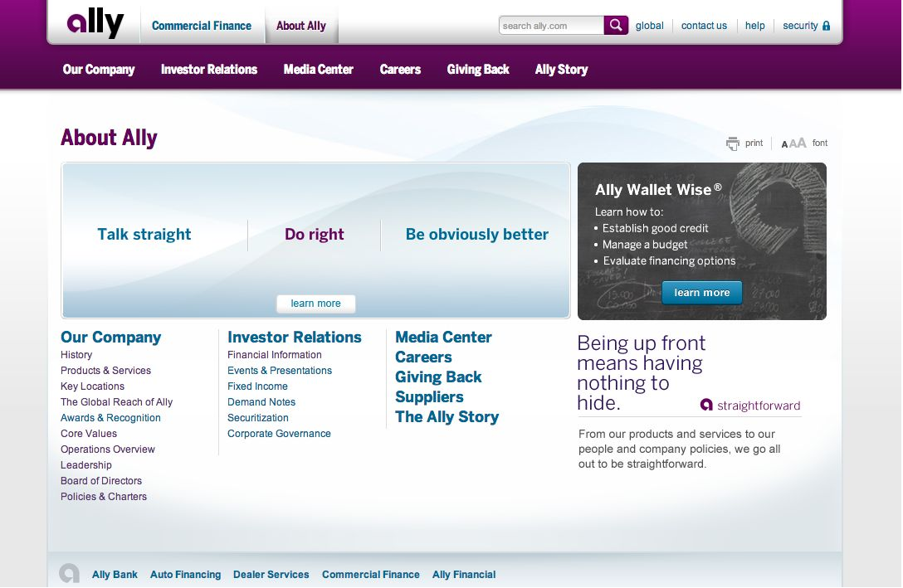The width and height of the screenshot is (903, 588).
Task: Open the Products & Services link
Action: [105, 371]
